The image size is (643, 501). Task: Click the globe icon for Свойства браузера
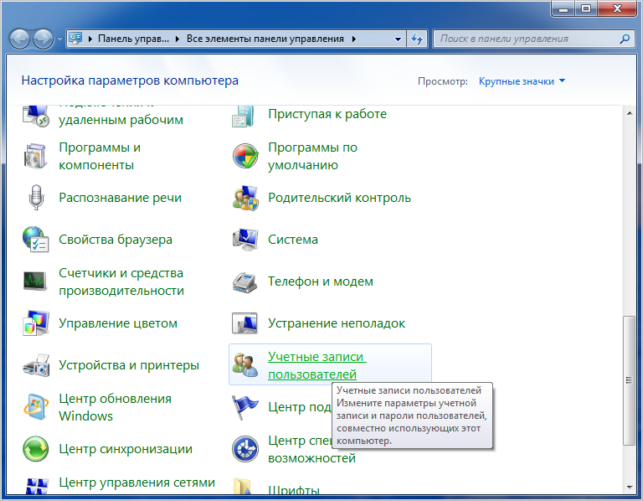[36, 239]
